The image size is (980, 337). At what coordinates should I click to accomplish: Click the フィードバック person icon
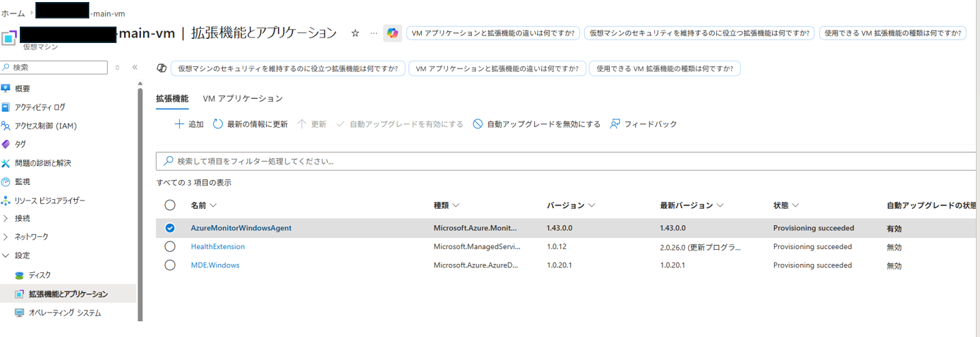point(615,124)
